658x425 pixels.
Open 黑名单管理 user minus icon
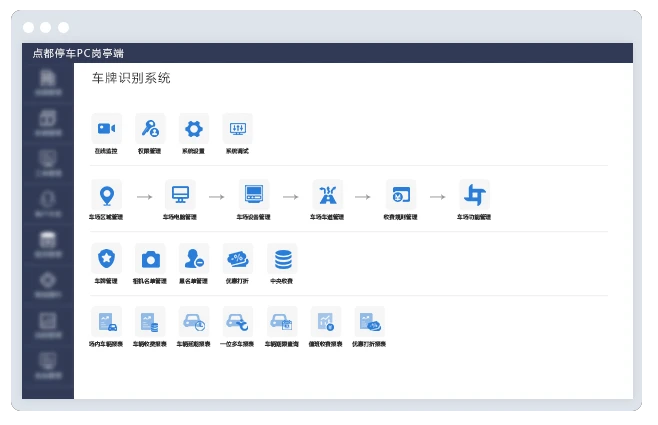click(194, 258)
